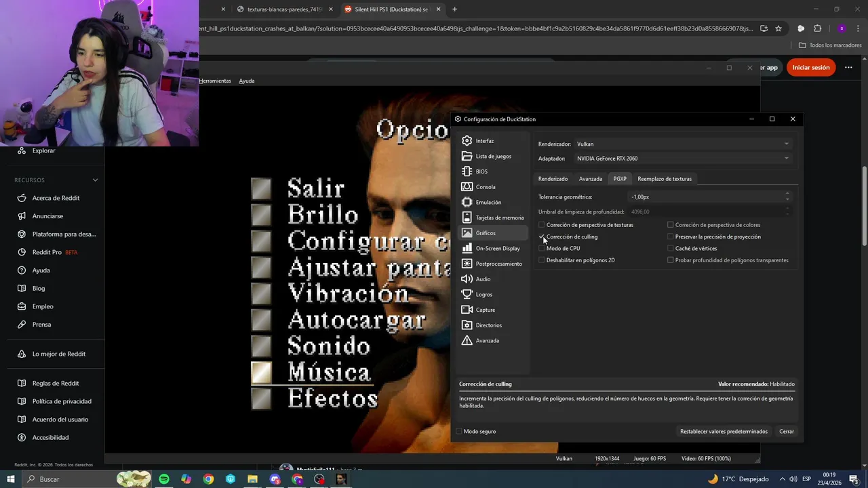Open Chrome extensions puzzle icon
The height and width of the screenshot is (488, 868).
pyautogui.click(x=817, y=28)
